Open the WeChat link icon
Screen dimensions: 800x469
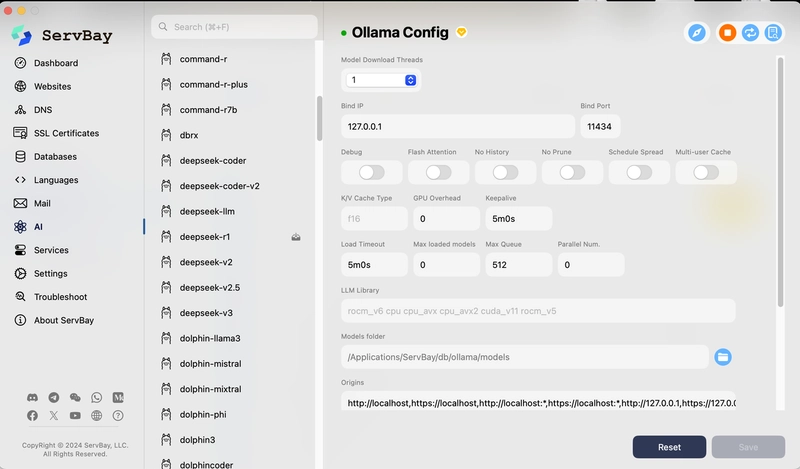pyautogui.click(x=75, y=397)
